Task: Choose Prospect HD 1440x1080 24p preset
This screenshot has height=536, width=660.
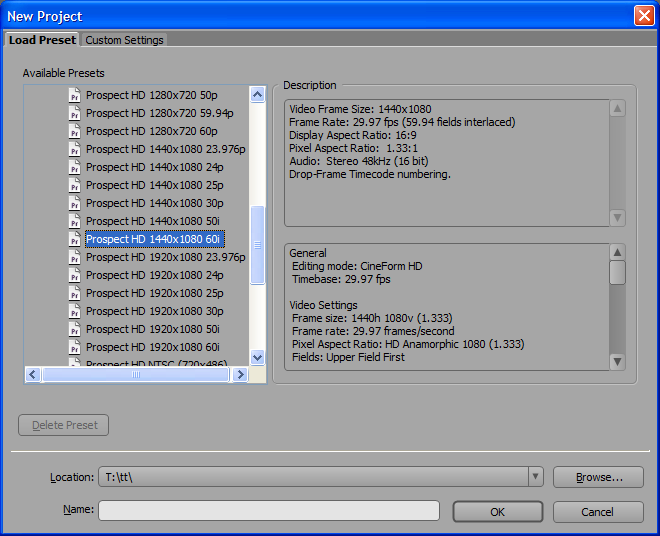Action: (154, 167)
